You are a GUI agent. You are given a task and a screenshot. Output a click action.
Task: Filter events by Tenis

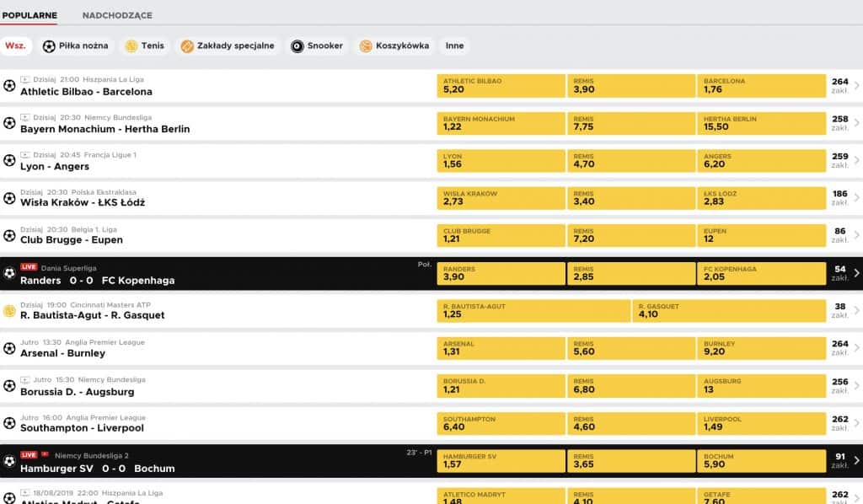pos(145,46)
